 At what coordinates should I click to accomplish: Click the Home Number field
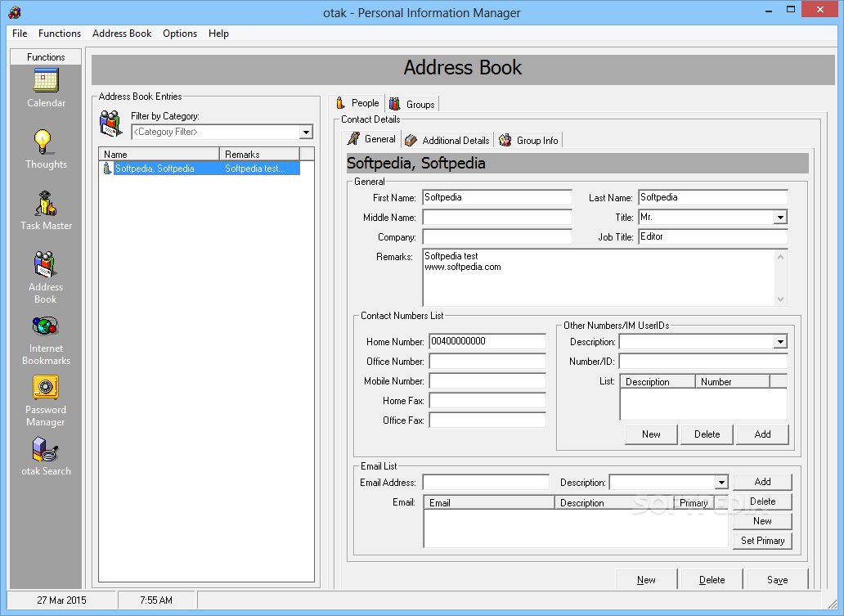click(x=487, y=341)
